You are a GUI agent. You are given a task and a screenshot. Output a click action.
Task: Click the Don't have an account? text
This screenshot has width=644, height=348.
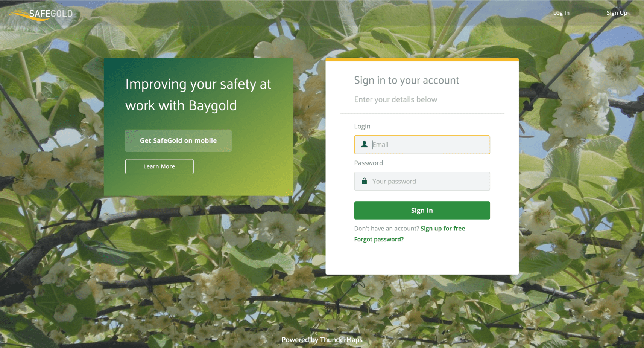click(387, 229)
